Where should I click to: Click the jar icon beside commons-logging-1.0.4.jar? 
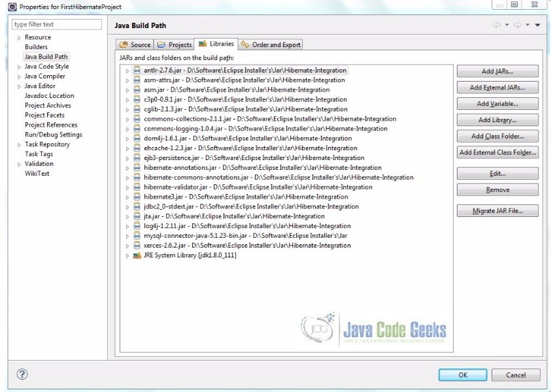(137, 129)
